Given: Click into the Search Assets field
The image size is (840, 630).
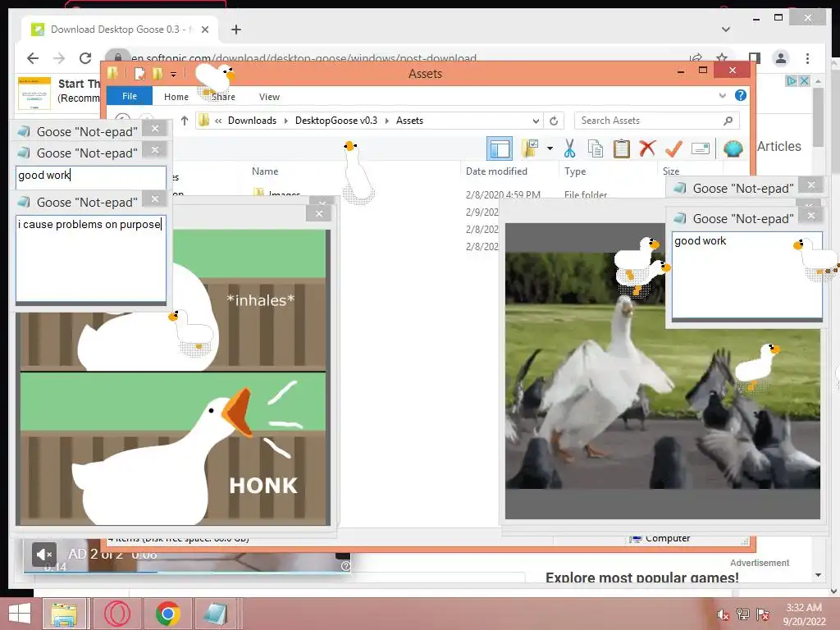Looking at the screenshot, I should pyautogui.click(x=657, y=121).
